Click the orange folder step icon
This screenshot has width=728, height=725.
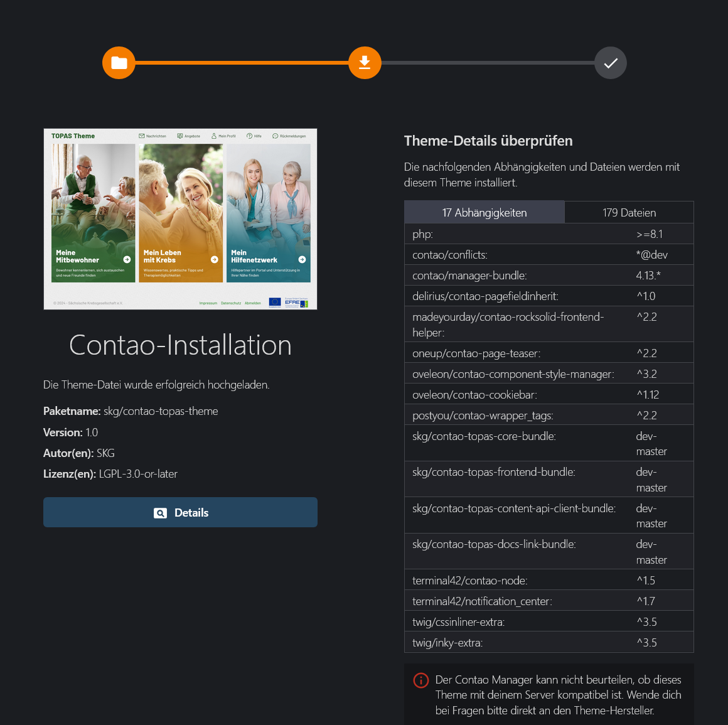click(119, 63)
